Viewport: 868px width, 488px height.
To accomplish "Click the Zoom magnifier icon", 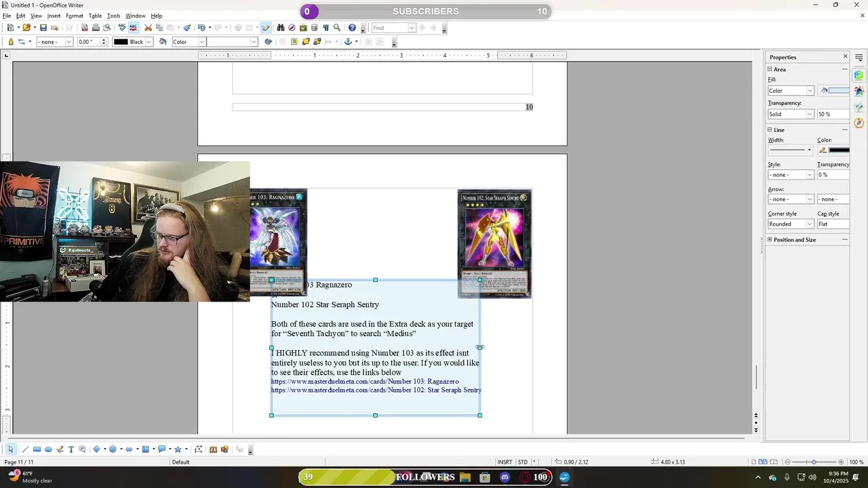I will 337,28.
